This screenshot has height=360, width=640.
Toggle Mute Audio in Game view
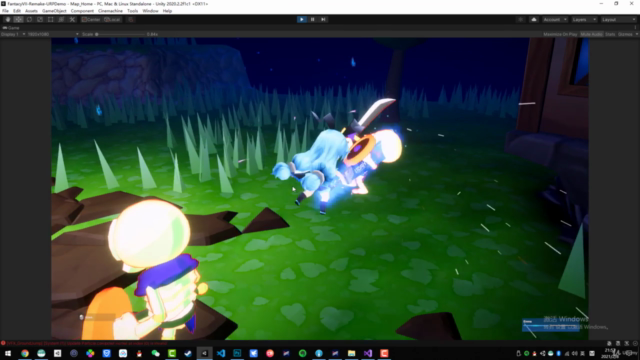[x=591, y=34]
